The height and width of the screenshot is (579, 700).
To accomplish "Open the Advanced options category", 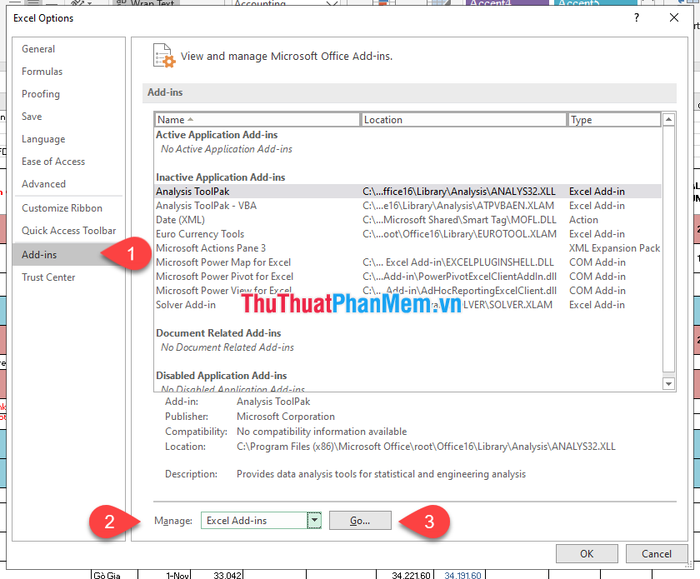I will 44,184.
